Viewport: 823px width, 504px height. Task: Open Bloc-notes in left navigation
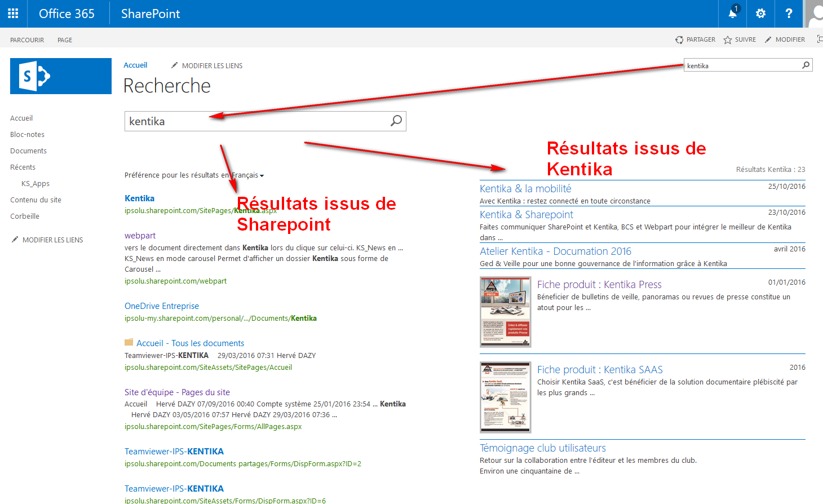27,134
